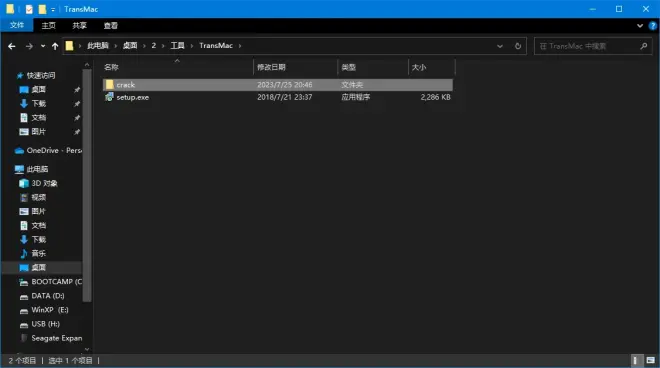Click 此电脑 in the address bar
This screenshot has width=660, height=368.
pyautogui.click(x=98, y=45)
